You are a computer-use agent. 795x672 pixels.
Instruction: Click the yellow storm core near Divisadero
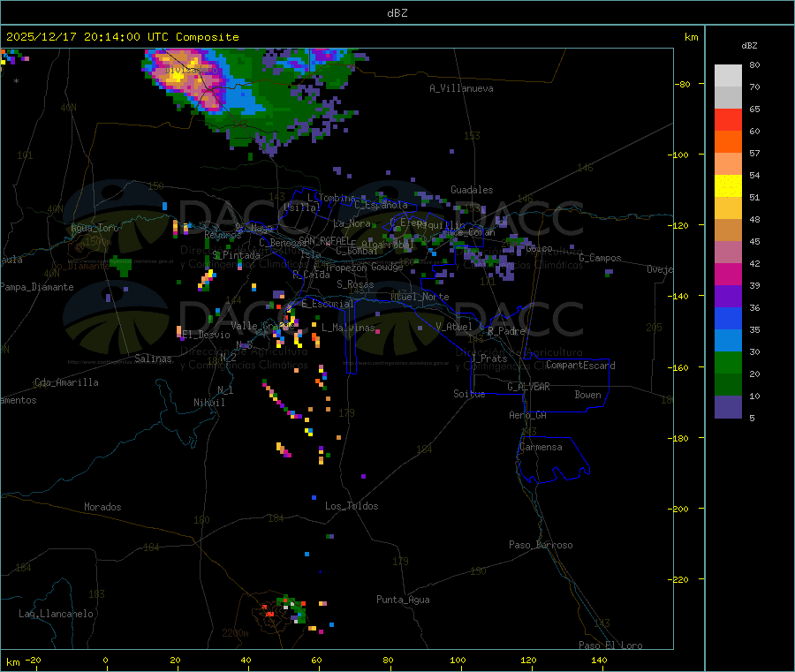coord(176,77)
